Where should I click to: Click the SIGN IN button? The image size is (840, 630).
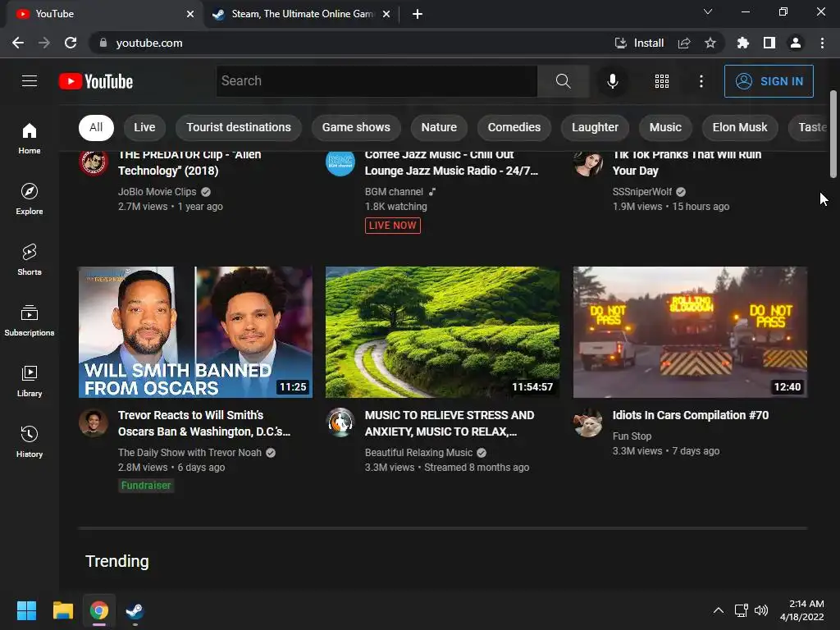pyautogui.click(x=769, y=81)
